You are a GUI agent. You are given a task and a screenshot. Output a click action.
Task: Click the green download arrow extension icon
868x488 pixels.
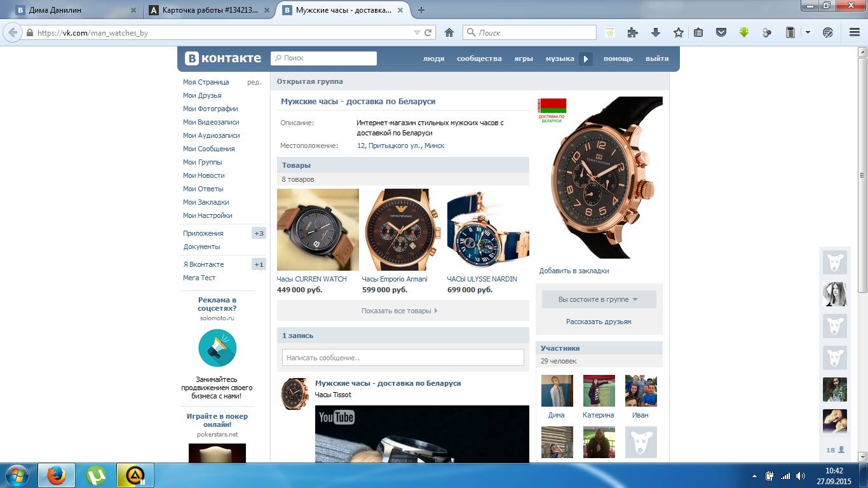(744, 32)
